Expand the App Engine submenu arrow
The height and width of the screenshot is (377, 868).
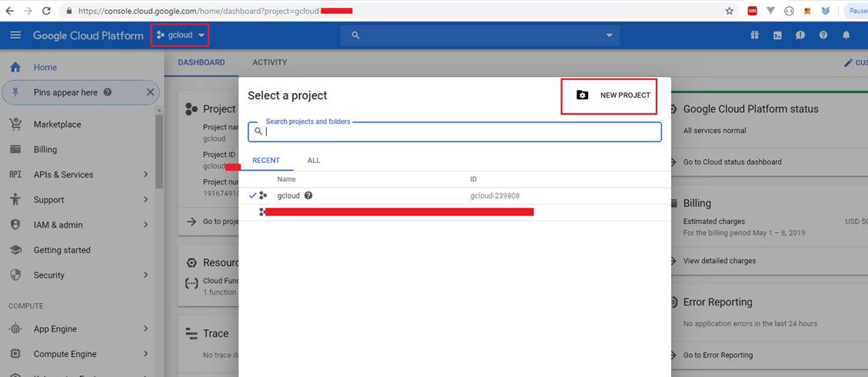(x=145, y=329)
